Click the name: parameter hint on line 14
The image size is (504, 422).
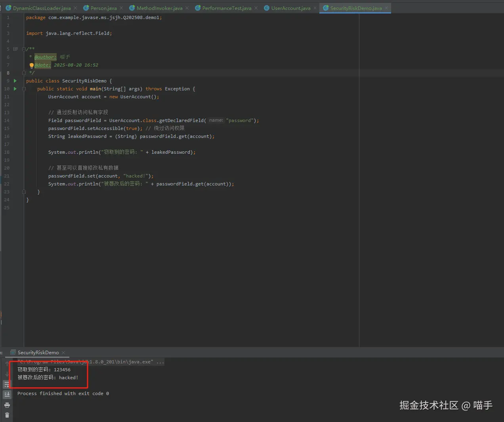(x=216, y=120)
